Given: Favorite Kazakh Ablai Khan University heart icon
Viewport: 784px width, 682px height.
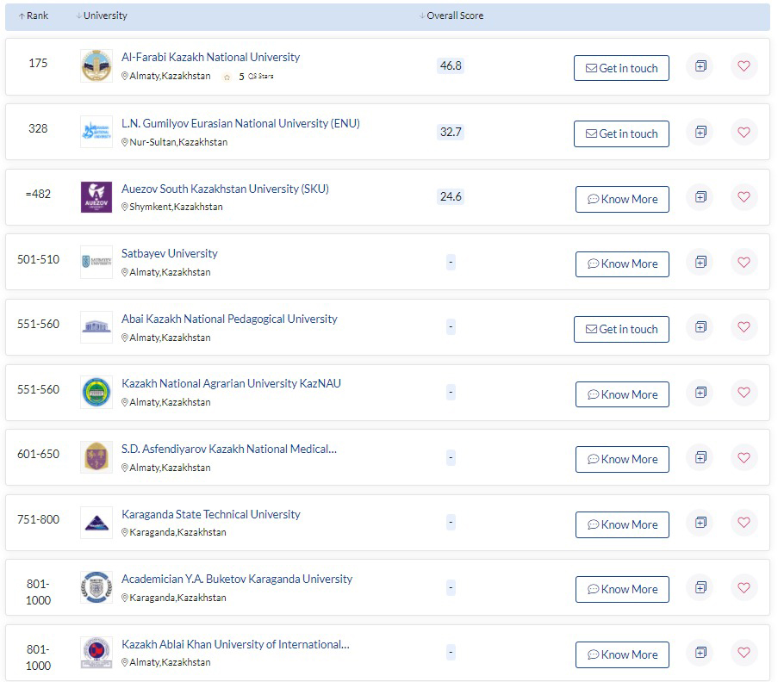Looking at the screenshot, I should (x=744, y=653).
